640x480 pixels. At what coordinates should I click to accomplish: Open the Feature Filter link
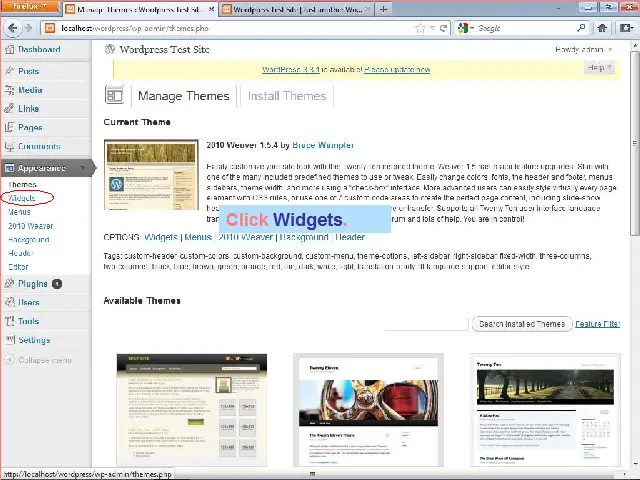click(598, 324)
